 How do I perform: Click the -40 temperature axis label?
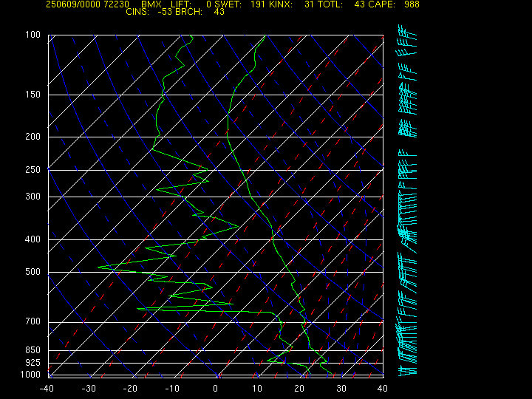coord(47,389)
